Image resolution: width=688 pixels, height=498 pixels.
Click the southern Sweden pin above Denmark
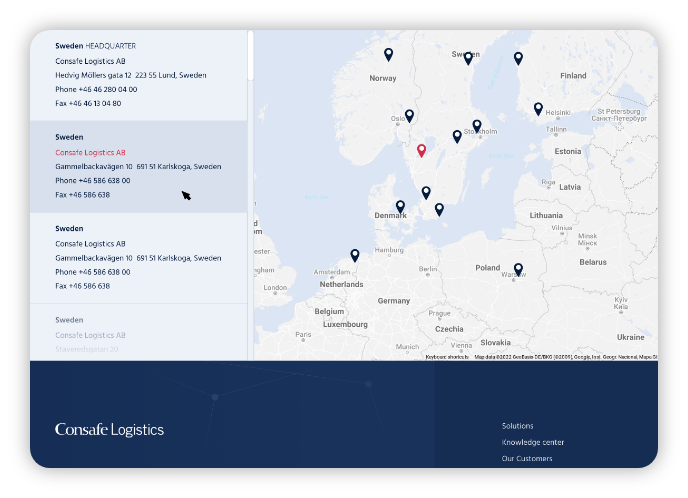click(x=426, y=193)
